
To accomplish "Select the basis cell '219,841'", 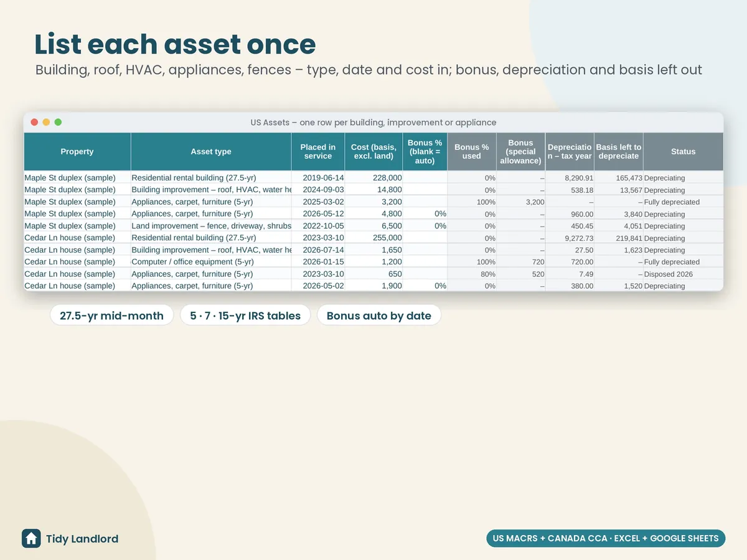I will point(619,238).
